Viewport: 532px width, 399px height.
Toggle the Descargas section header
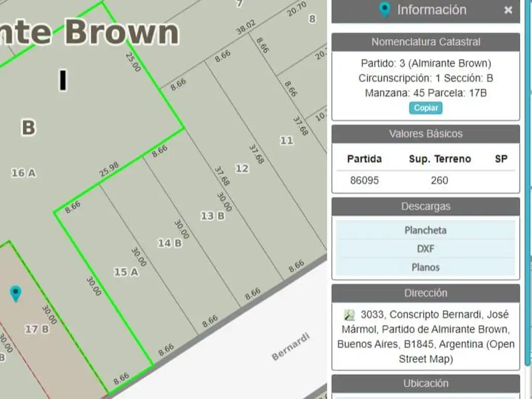pyautogui.click(x=425, y=206)
